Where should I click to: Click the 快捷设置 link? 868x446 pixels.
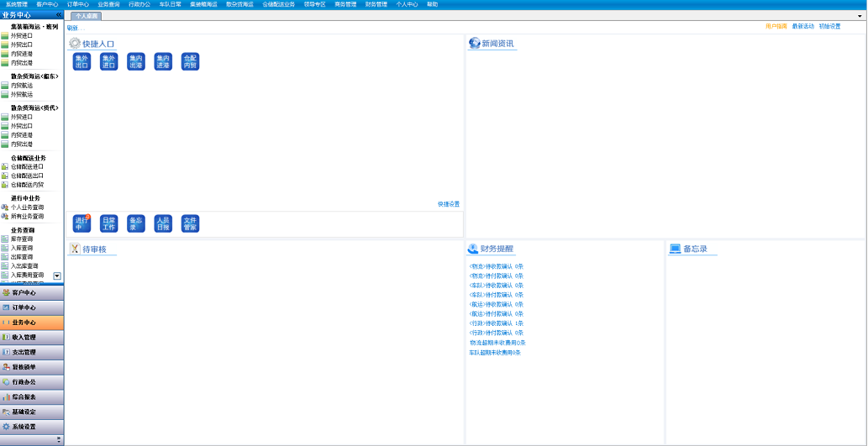point(449,204)
